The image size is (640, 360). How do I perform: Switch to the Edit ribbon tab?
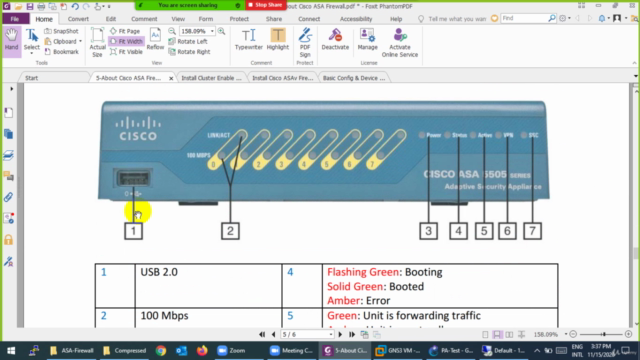point(111,19)
